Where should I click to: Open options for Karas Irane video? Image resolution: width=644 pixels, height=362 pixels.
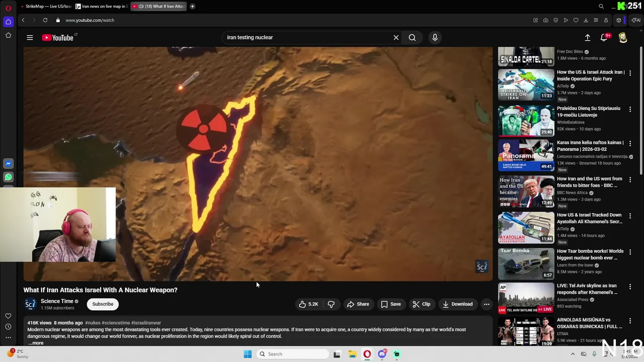click(x=630, y=143)
